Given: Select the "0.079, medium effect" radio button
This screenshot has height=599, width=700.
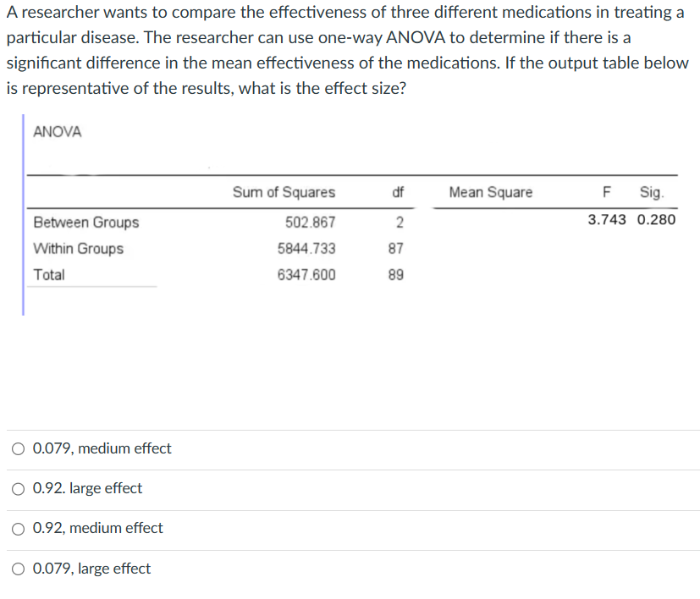Looking at the screenshot, I should [x=18, y=448].
